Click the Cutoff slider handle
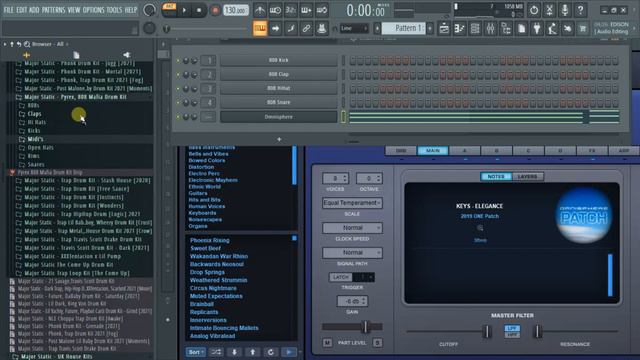The height and width of the screenshot is (360, 640). pos(487,331)
